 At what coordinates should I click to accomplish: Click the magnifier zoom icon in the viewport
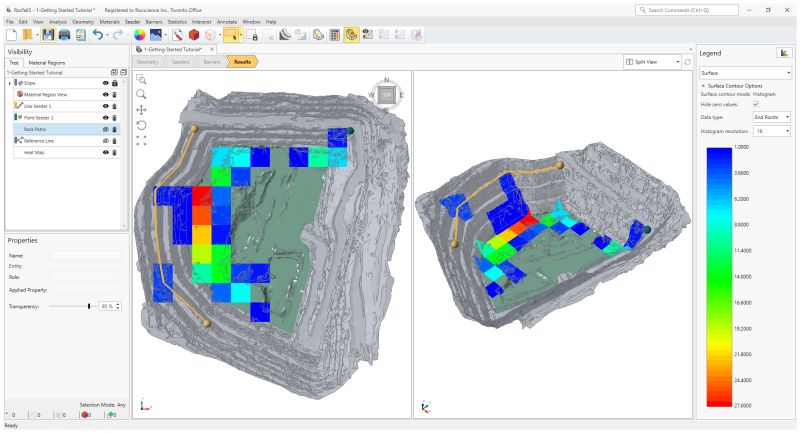(141, 94)
